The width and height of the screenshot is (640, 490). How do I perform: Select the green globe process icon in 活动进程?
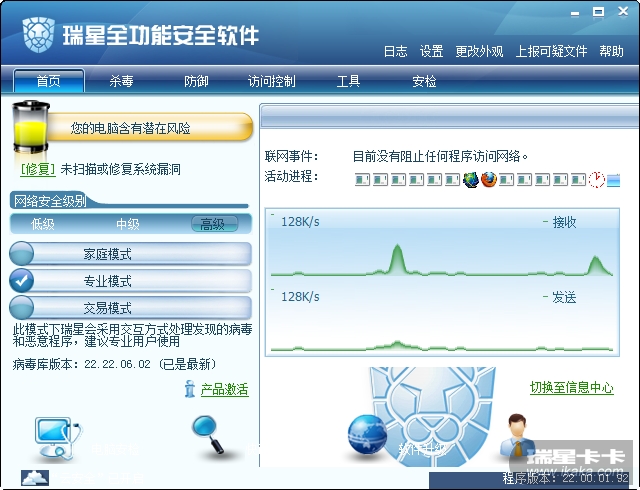[x=471, y=180]
